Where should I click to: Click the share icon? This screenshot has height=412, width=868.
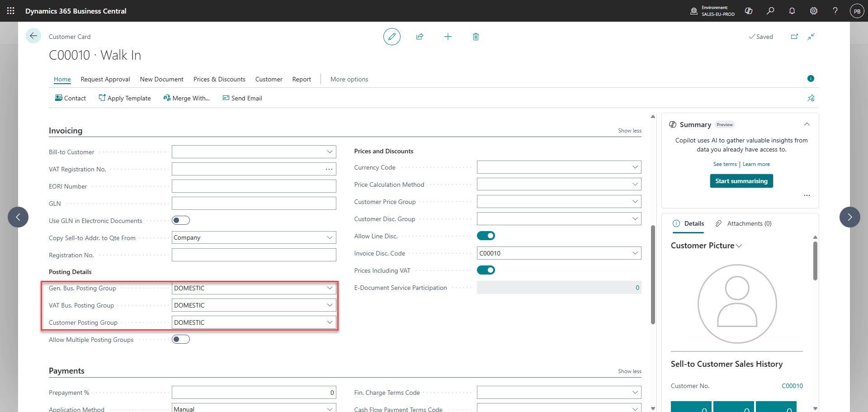(420, 37)
